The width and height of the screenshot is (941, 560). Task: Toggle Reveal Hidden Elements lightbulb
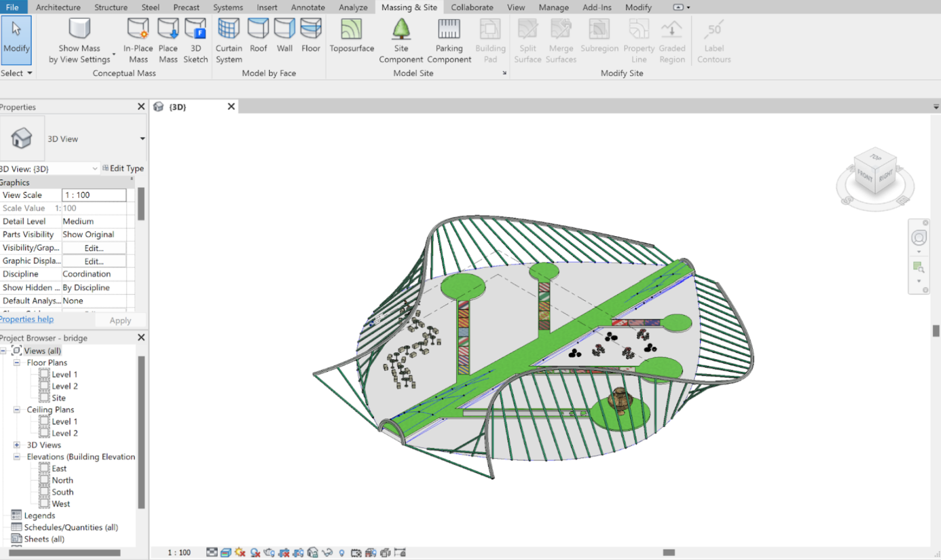(342, 552)
